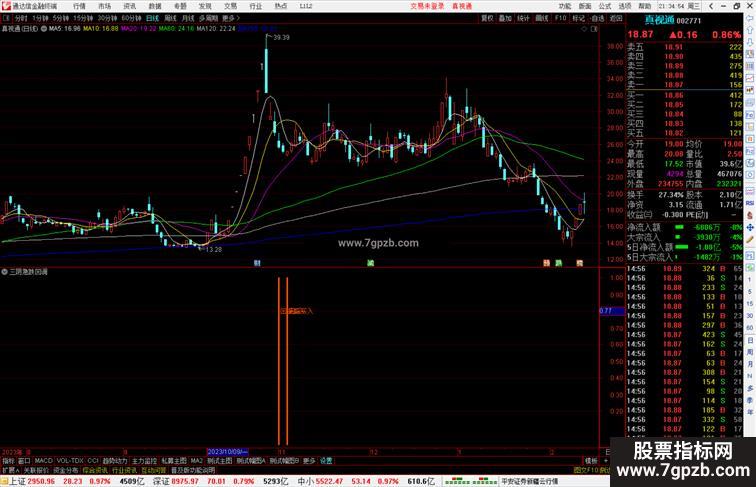Click the 日 period shortcut in right sidebar
Image resolution: width=756 pixels, height=487 pixels.
pos(750,340)
